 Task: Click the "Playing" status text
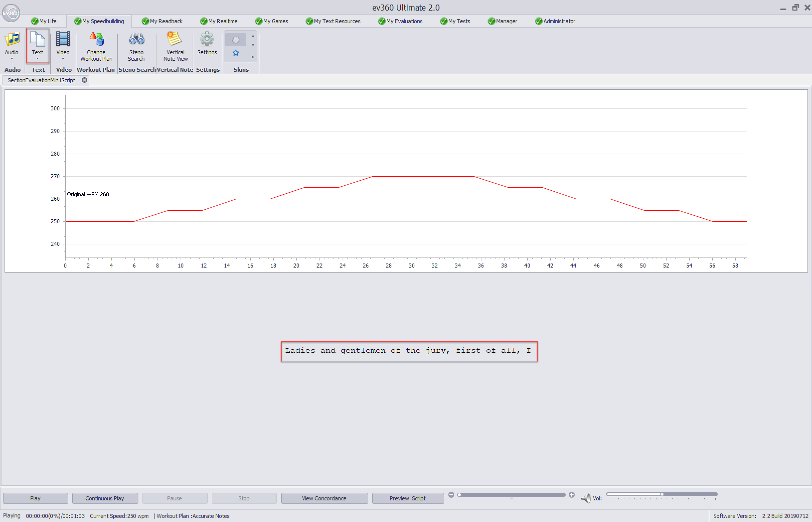tap(12, 515)
